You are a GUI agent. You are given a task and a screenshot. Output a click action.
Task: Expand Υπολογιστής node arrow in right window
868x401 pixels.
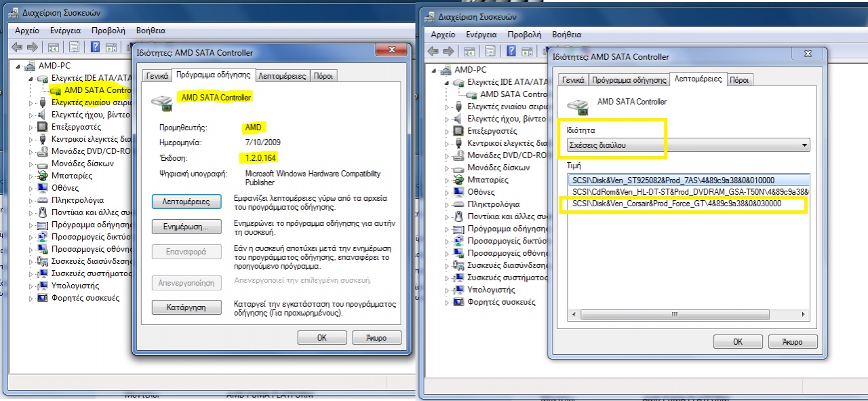coord(446,290)
